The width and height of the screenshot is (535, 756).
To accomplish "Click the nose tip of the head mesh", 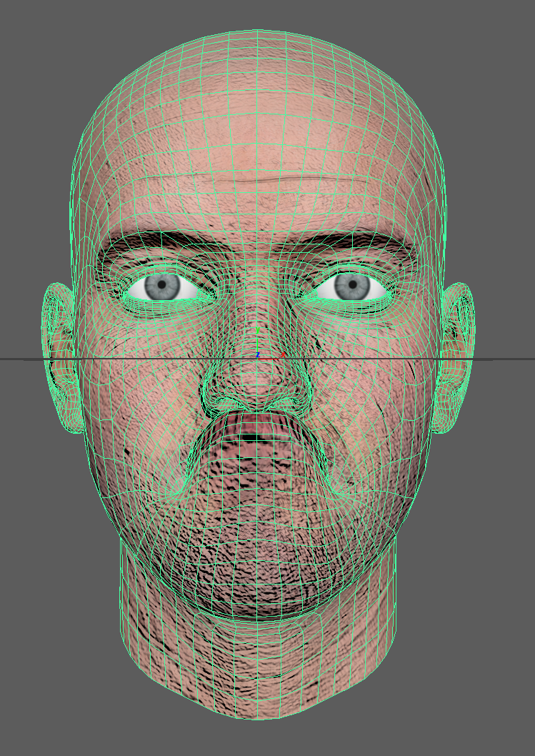I will coord(257,382).
